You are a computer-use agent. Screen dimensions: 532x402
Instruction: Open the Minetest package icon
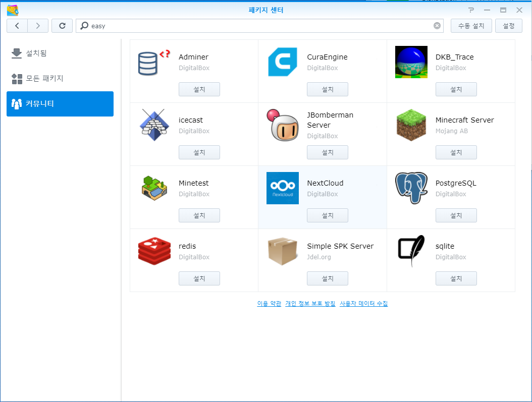[154, 188]
